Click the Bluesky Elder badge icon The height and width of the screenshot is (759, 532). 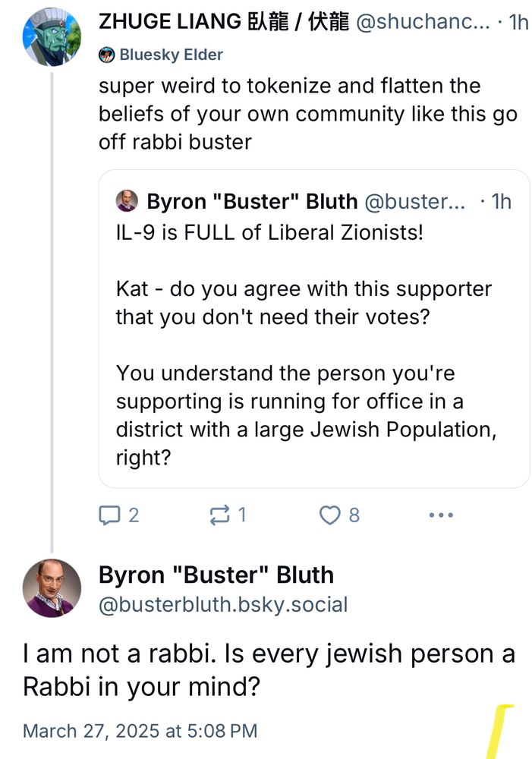coord(107,55)
